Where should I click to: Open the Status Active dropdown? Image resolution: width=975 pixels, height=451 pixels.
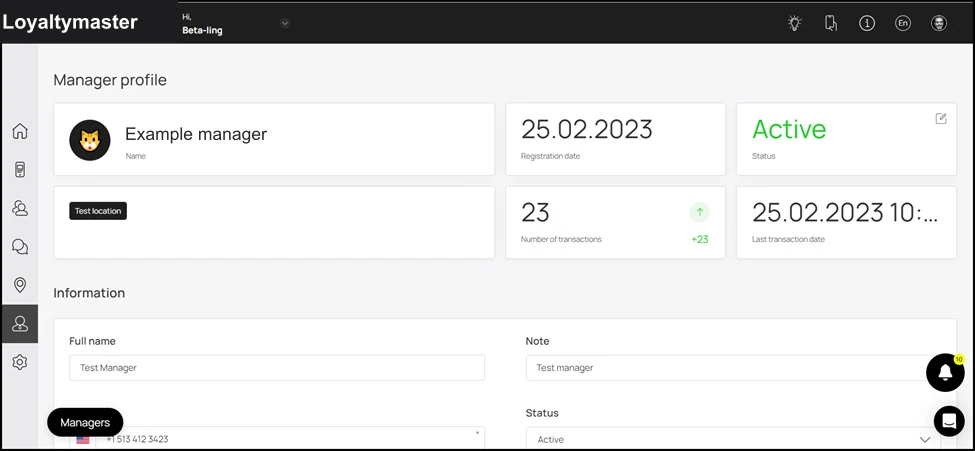(x=732, y=439)
